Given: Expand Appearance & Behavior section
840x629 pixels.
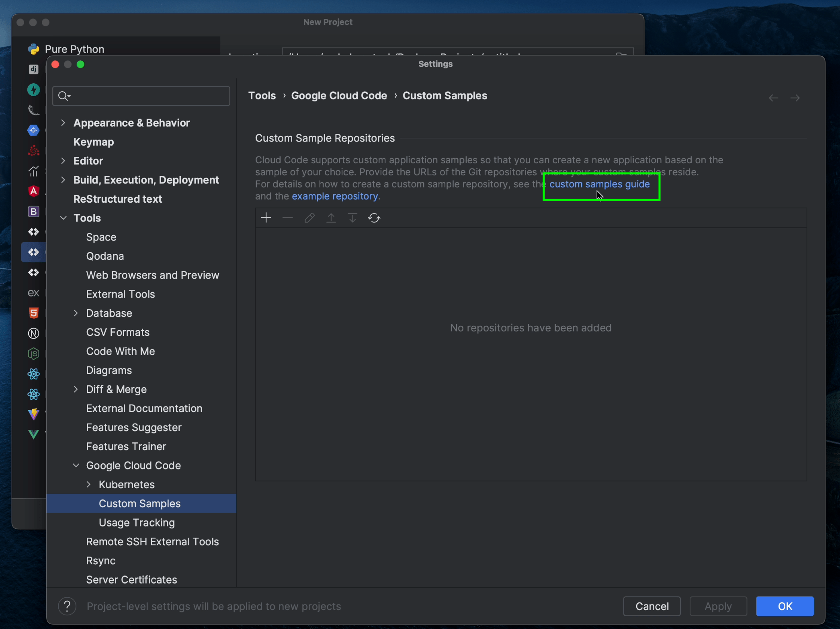Looking at the screenshot, I should 63,123.
